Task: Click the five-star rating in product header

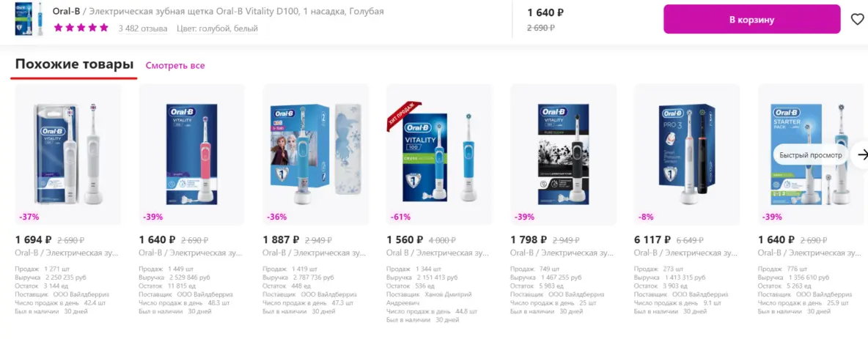Action: pos(81,29)
